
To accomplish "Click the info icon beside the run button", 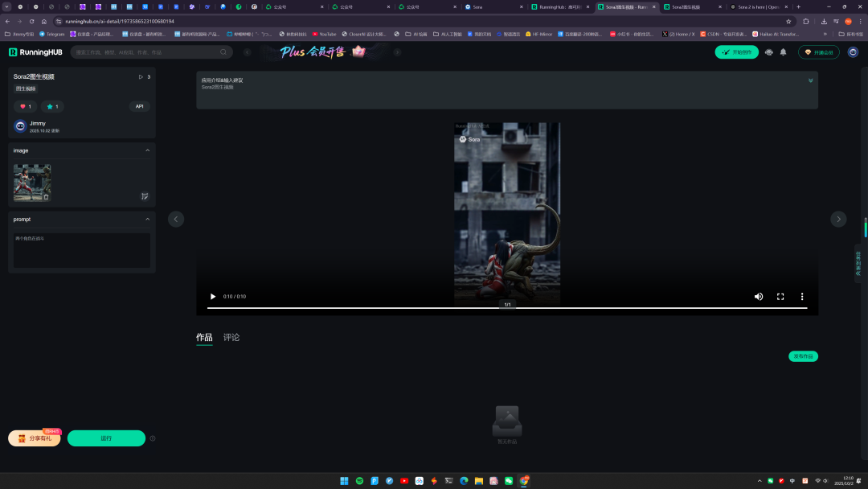I will point(153,438).
